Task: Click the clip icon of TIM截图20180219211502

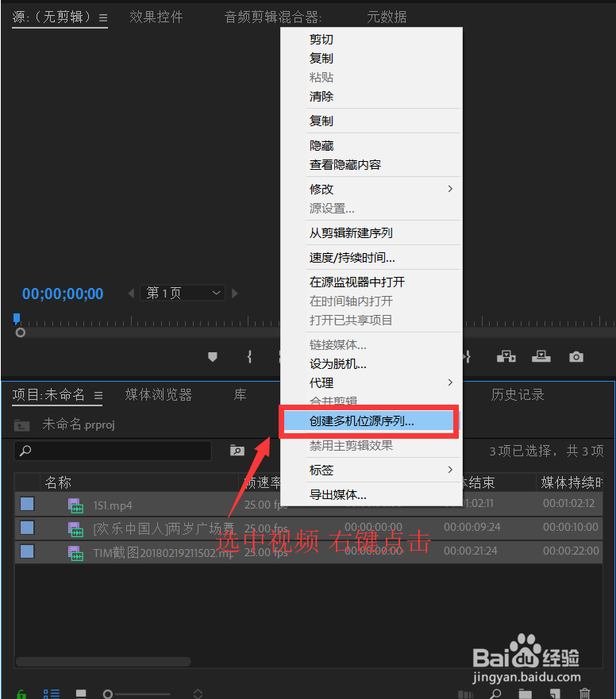Action: 75,553
